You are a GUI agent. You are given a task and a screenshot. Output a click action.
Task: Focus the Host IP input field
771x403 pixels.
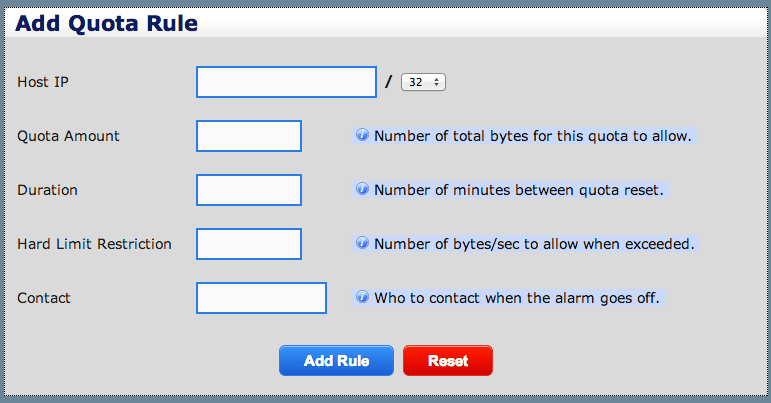pyautogui.click(x=286, y=82)
